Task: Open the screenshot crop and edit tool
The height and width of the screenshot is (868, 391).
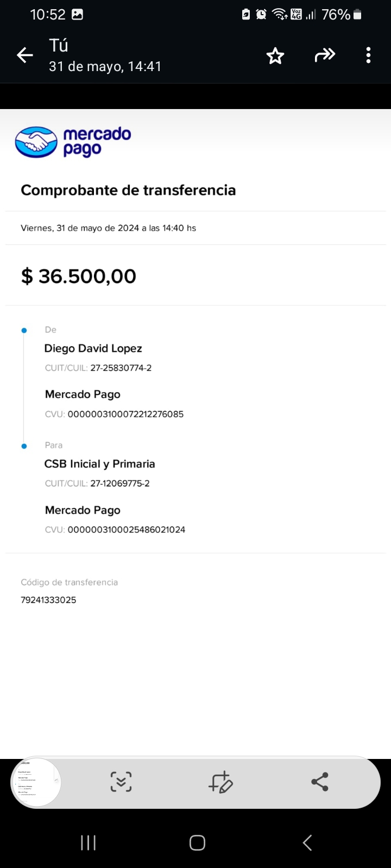Action: click(220, 782)
